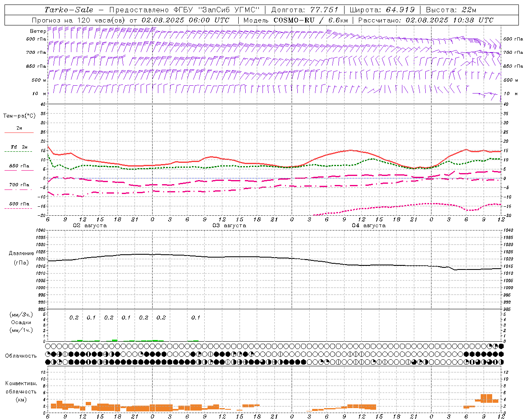Image resolution: width=525 pixels, height=420 pixels.
Task: Select the Высота: 22м text
Action: coord(451,10)
